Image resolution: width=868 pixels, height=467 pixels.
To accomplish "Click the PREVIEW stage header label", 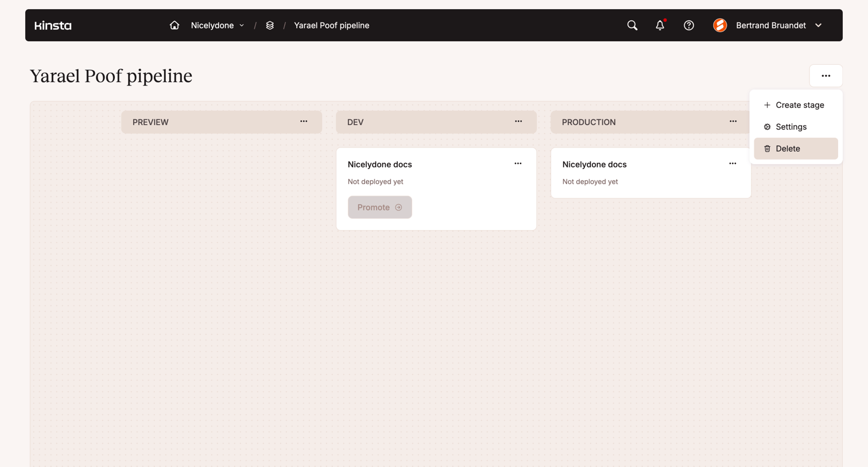I will pyautogui.click(x=150, y=122).
